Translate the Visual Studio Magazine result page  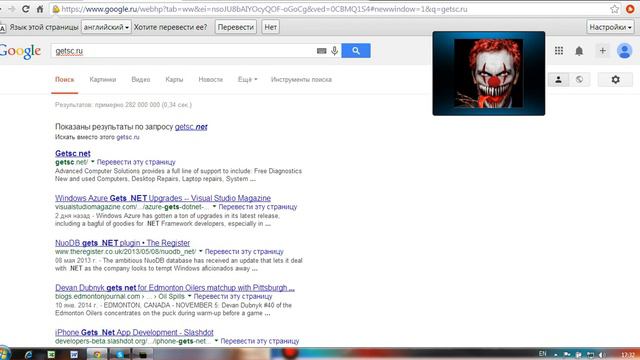click(x=258, y=207)
